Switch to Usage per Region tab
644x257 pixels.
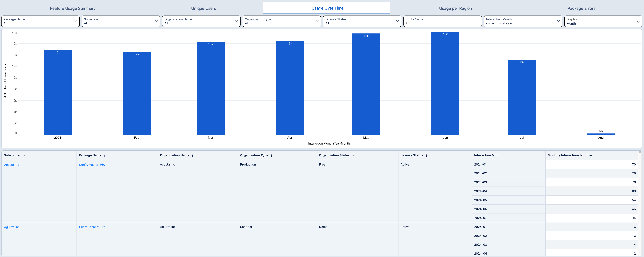(456, 8)
